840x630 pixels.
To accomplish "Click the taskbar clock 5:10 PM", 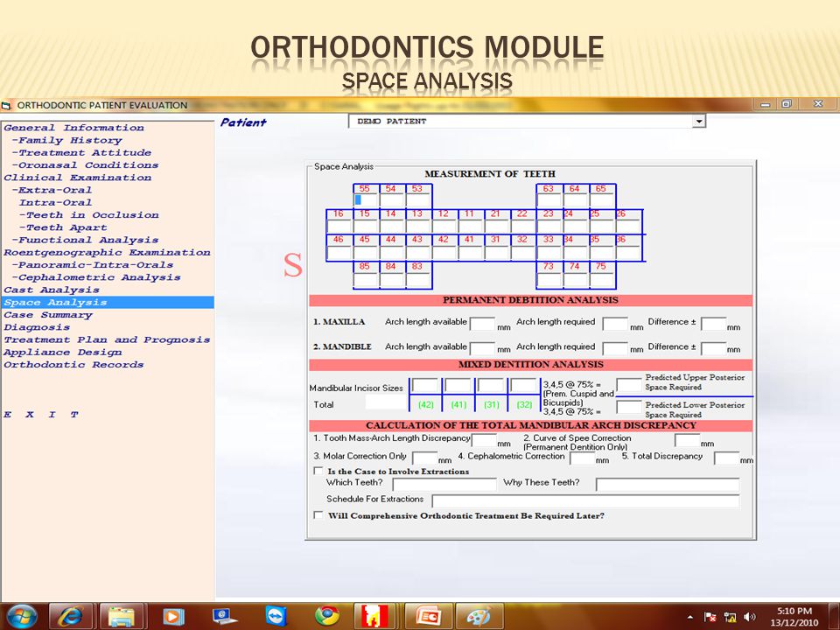I will 794,611.
